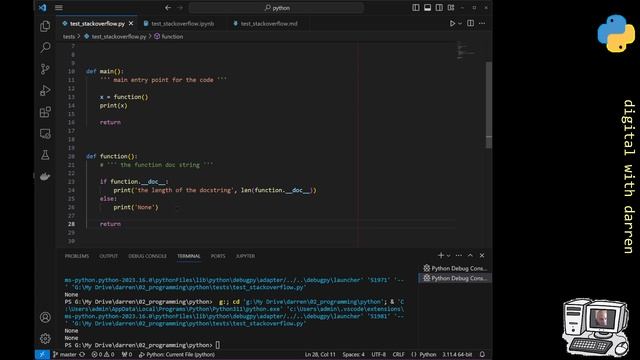Open the PROBLEMS panel tab
The width and height of the screenshot is (640, 360).
click(x=77, y=256)
